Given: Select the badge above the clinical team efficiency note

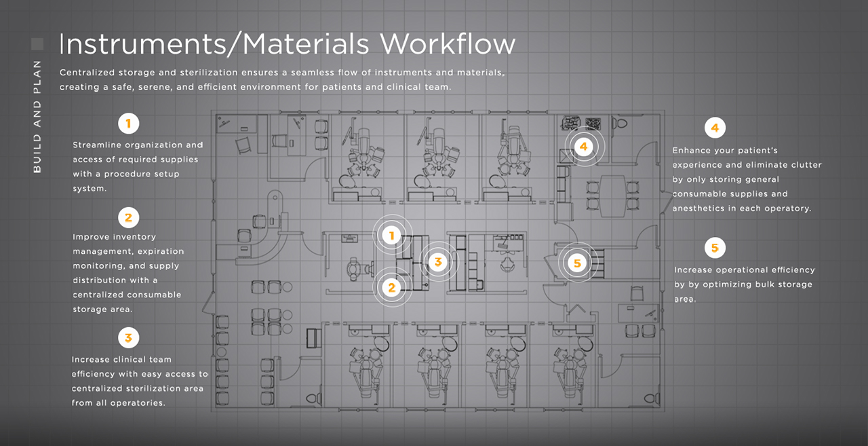Looking at the screenshot, I should (x=128, y=337).
